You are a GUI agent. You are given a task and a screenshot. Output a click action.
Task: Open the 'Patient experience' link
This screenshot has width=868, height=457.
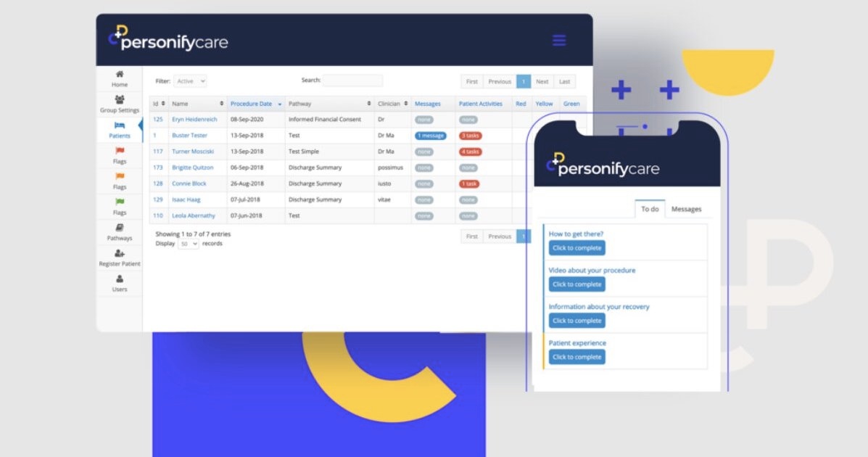pos(576,343)
